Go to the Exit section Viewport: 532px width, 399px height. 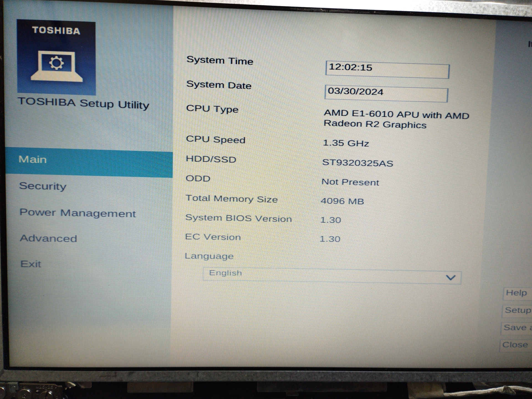point(30,264)
